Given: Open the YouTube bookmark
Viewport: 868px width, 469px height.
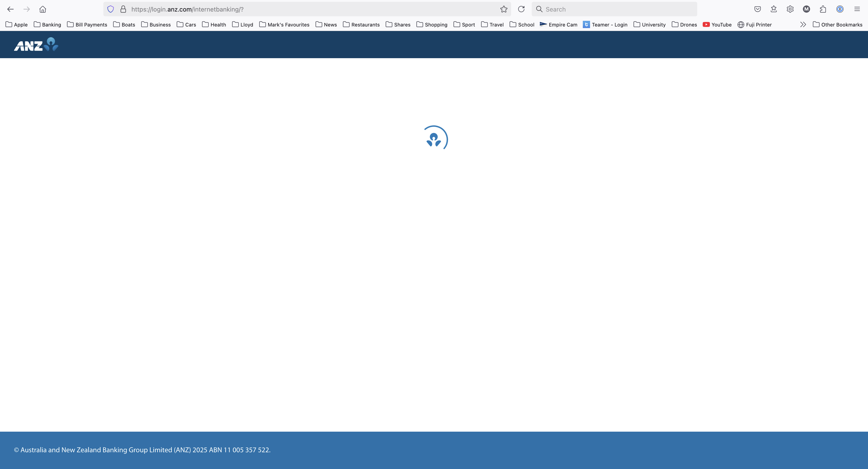Looking at the screenshot, I should 717,25.
